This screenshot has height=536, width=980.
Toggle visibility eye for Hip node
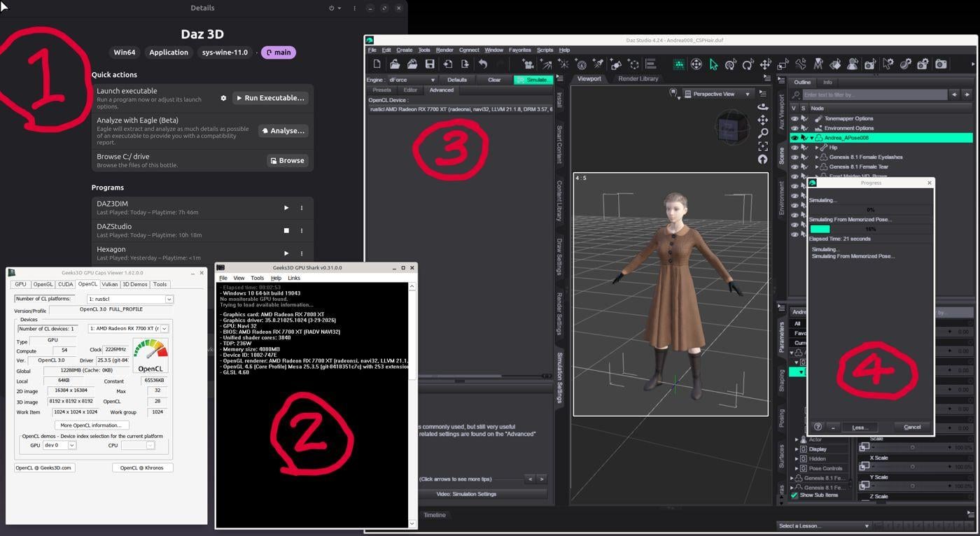(x=794, y=148)
